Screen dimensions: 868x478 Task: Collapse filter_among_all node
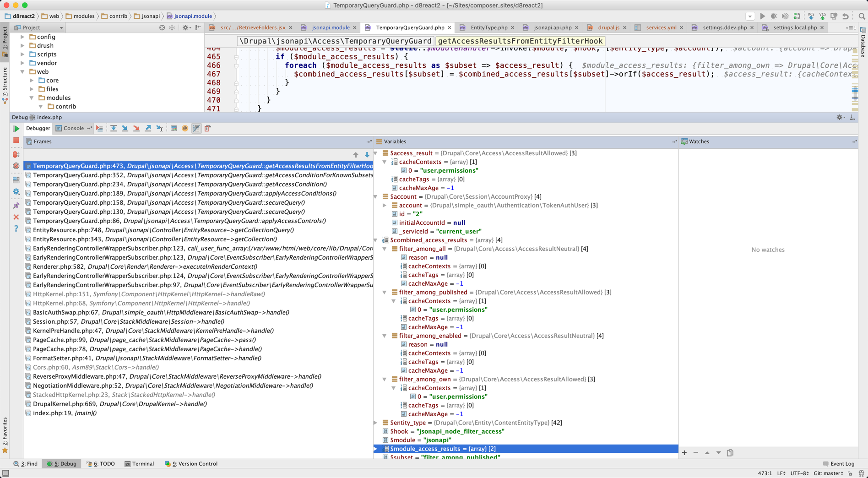[x=385, y=249]
